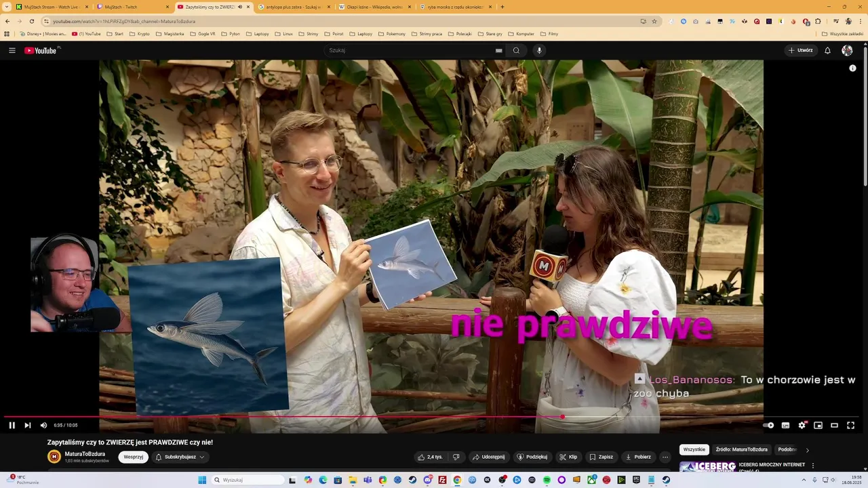868x488 pixels.
Task: Open the Krypto bookmarks folder
Action: [x=140, y=33]
